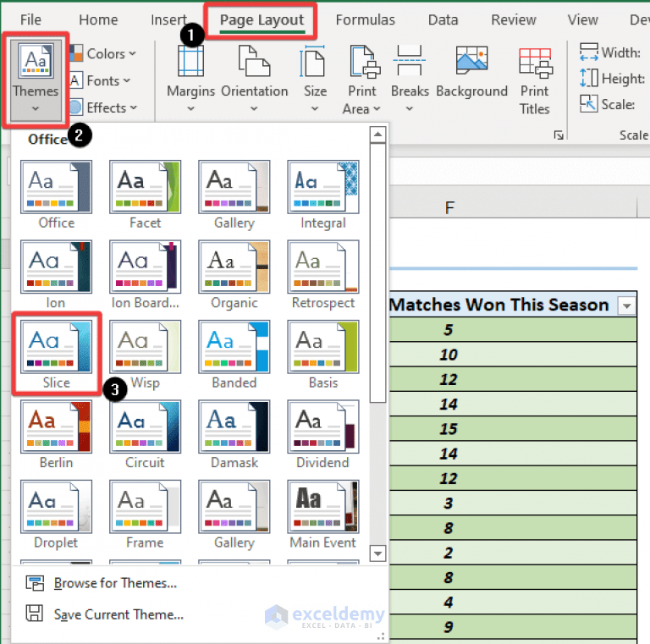
Task: Select the cell with value 15
Action: [x=513, y=428]
